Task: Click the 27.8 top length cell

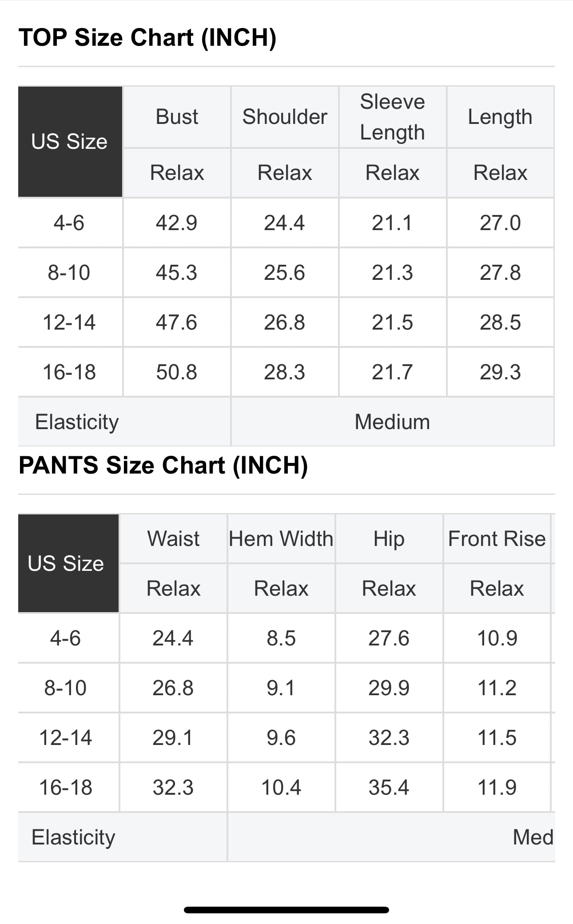Action: (x=500, y=272)
